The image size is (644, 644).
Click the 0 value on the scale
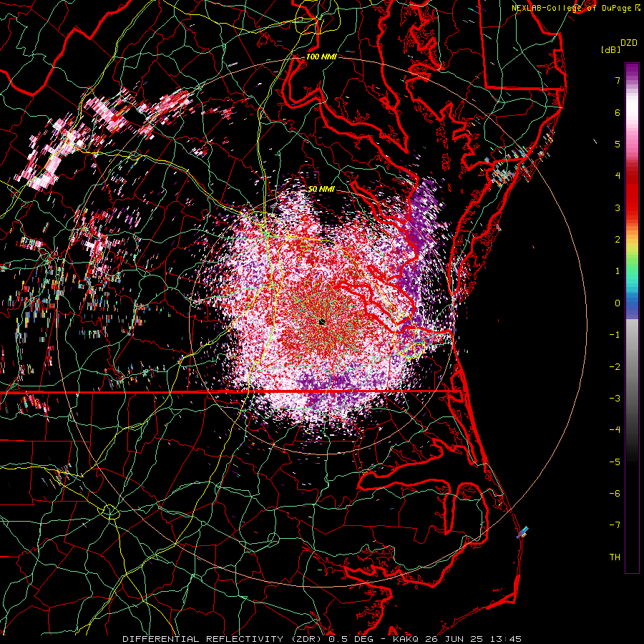(x=618, y=303)
